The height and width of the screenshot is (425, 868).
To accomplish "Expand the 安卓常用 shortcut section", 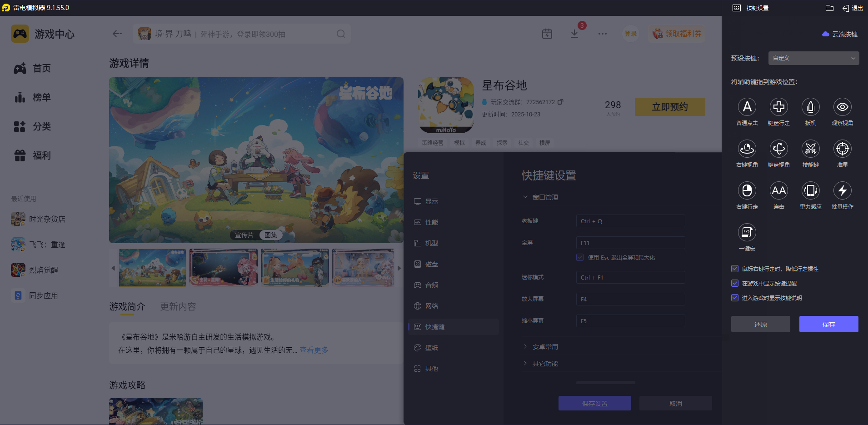I will tap(545, 346).
